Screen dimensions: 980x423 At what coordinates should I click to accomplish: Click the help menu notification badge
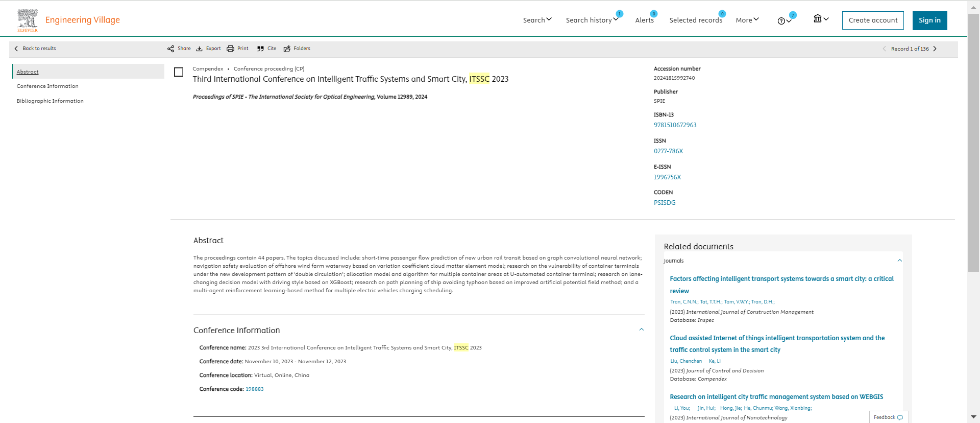pos(793,15)
